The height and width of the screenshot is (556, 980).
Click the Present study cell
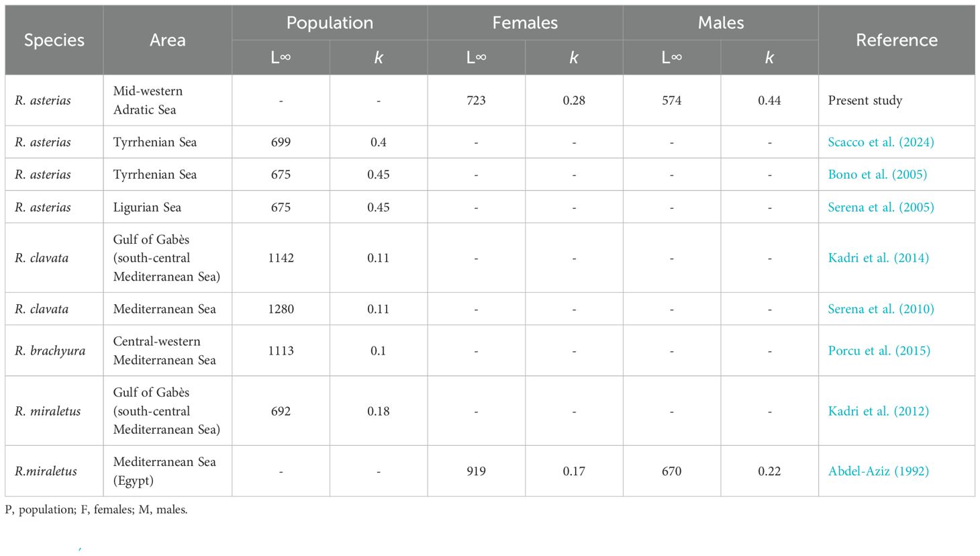click(x=865, y=101)
